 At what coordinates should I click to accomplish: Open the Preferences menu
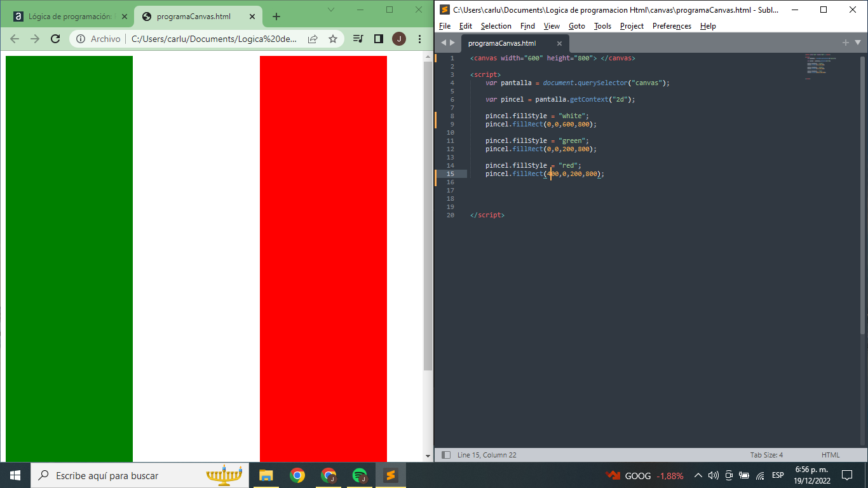click(672, 26)
